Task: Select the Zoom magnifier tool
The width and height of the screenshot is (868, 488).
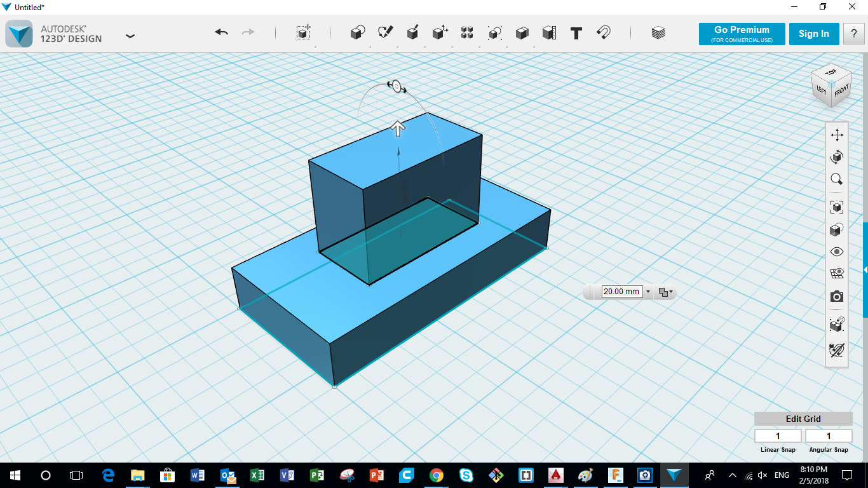Action: (x=837, y=180)
